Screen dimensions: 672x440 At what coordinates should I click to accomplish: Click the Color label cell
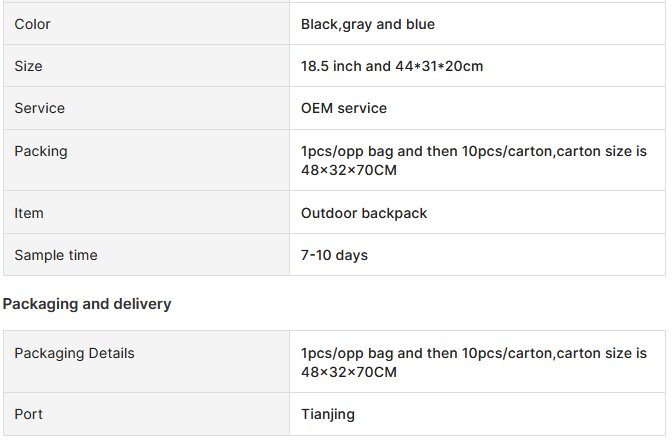pyautogui.click(x=146, y=24)
